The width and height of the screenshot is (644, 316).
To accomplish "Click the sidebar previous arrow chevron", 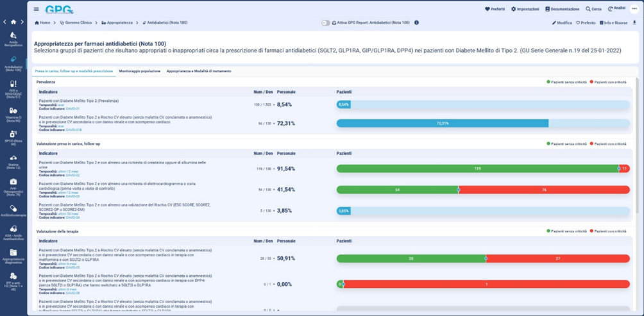I will tap(5, 22).
